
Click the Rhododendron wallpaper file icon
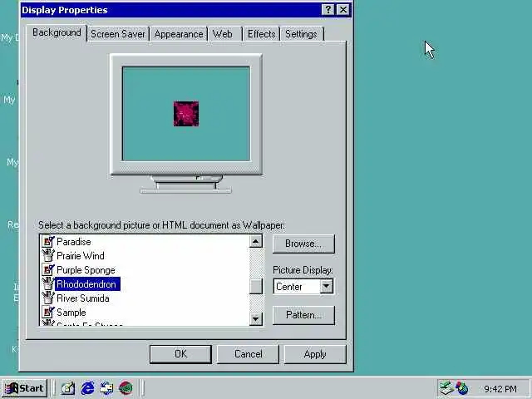[48, 284]
